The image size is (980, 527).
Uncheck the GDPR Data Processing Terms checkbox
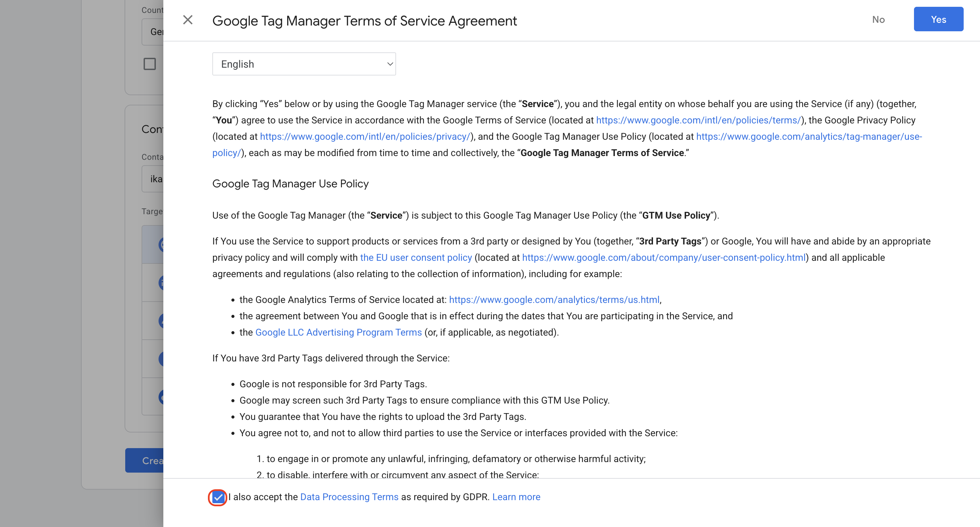pyautogui.click(x=218, y=497)
